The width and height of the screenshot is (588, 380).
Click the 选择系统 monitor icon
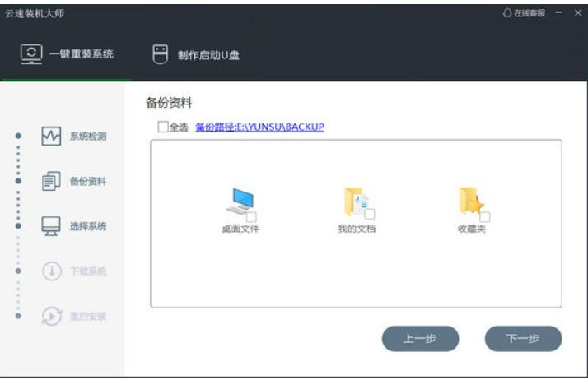coord(51,226)
